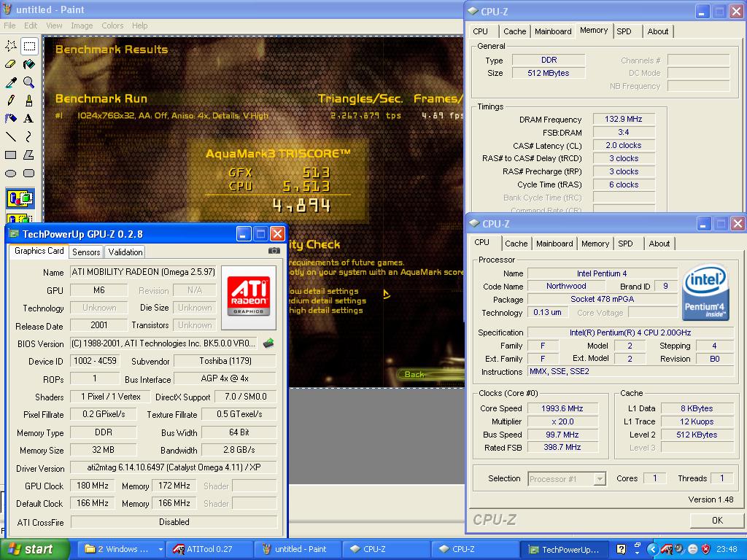This screenshot has width=747, height=560.
Task: Click the DRAM Frequency value 132.9 MHz
Action: pyautogui.click(x=623, y=119)
